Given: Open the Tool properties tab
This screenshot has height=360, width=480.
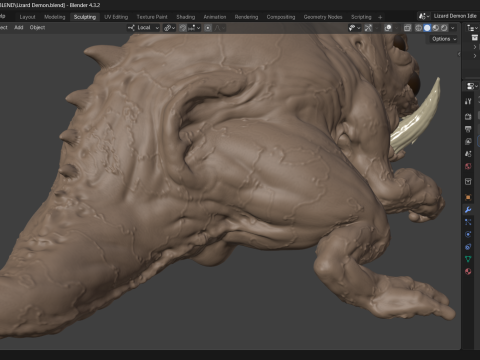Looking at the screenshot, I should pyautogui.click(x=468, y=101).
